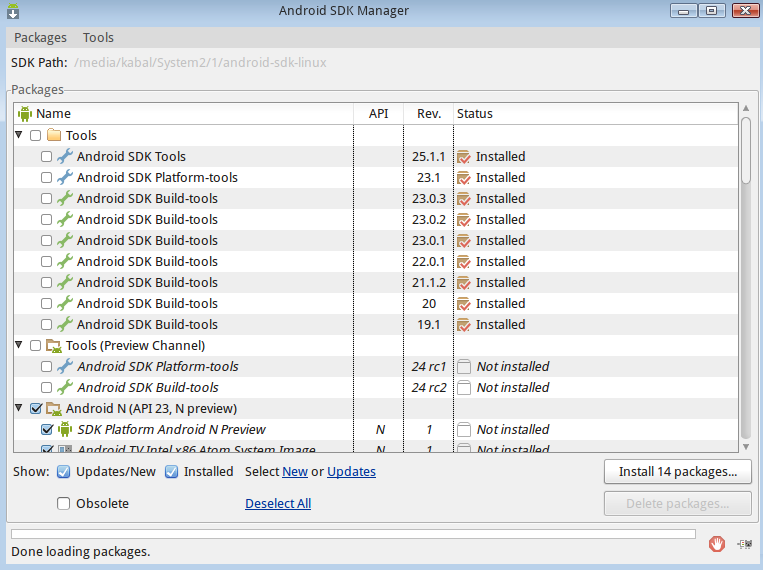Enable the Obsolete checkbox

(x=64, y=503)
